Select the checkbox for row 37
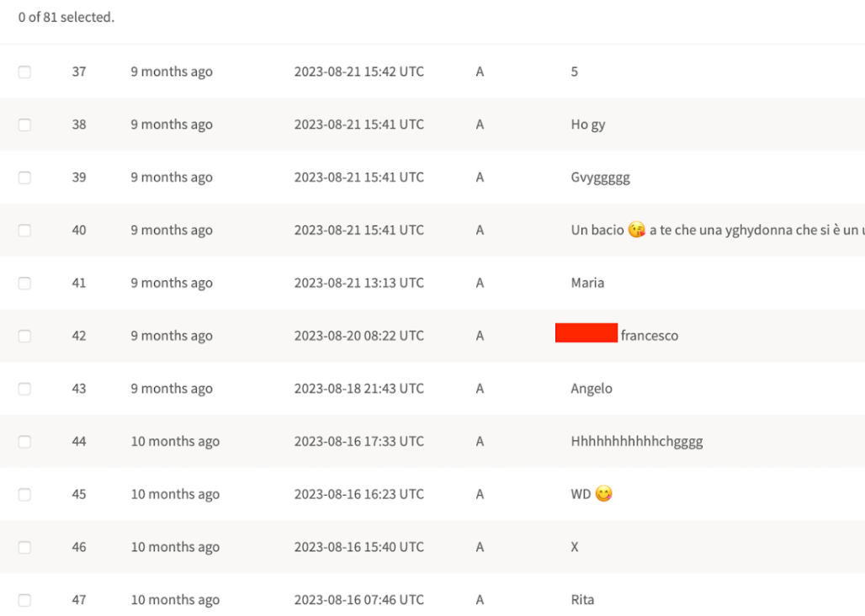Screen dimensions: 865x616 pos(24,72)
